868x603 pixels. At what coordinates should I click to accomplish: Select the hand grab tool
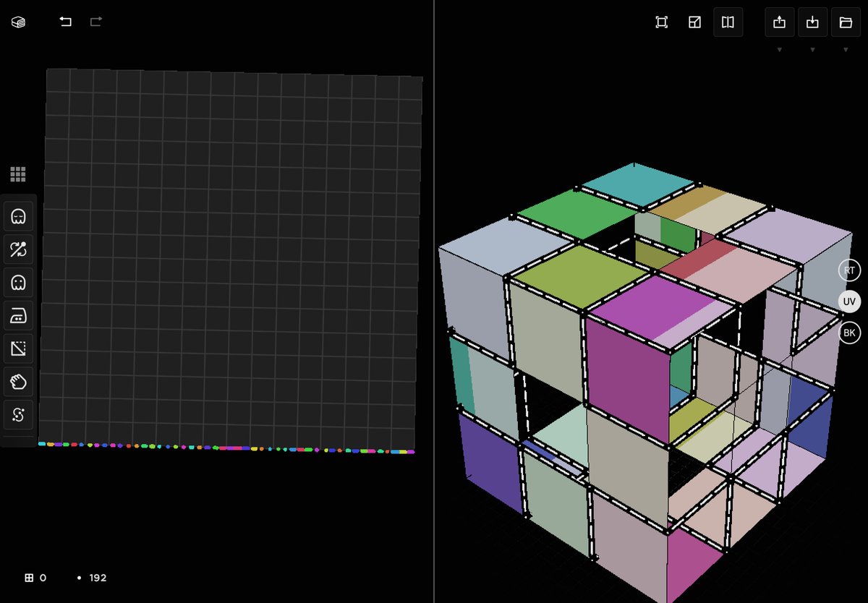(x=18, y=382)
